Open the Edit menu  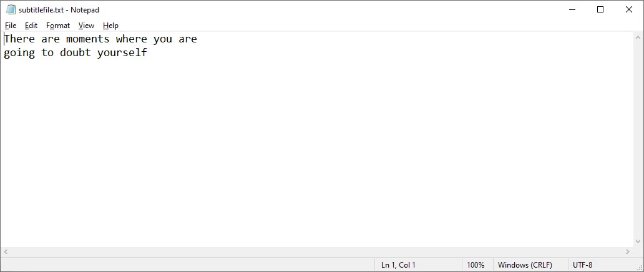point(31,26)
